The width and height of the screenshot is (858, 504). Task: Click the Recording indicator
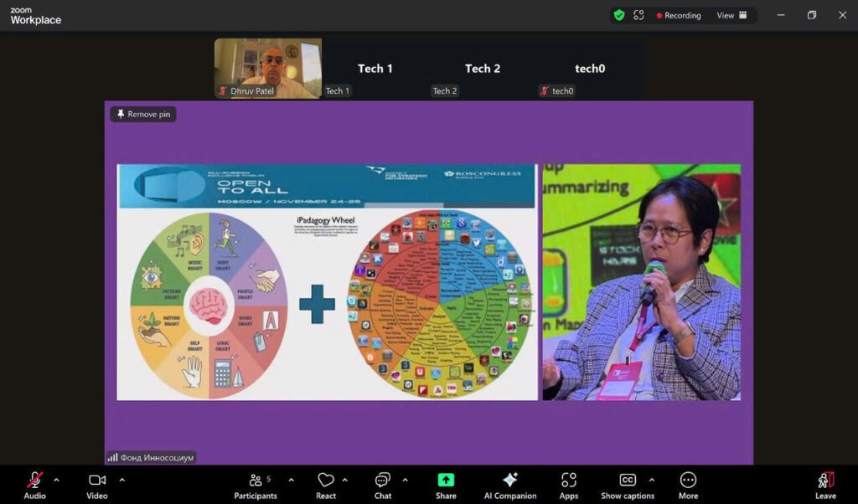[679, 14]
